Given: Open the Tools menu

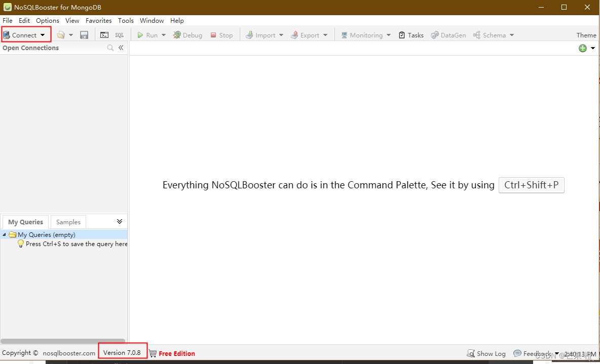Looking at the screenshot, I should (x=125, y=20).
